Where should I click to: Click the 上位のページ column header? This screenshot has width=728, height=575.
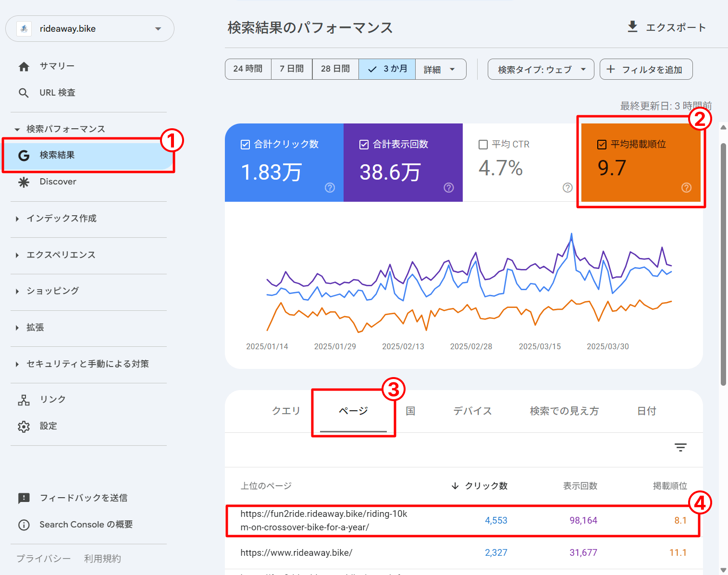pyautogui.click(x=266, y=486)
